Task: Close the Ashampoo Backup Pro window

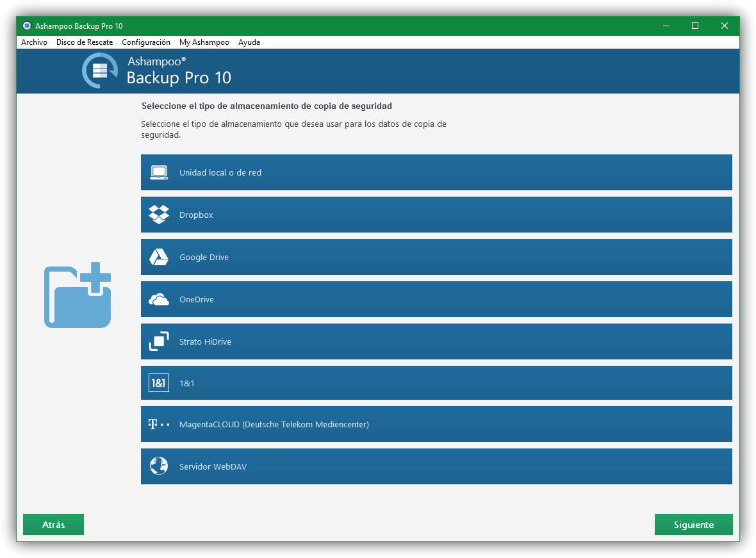Action: (x=725, y=26)
